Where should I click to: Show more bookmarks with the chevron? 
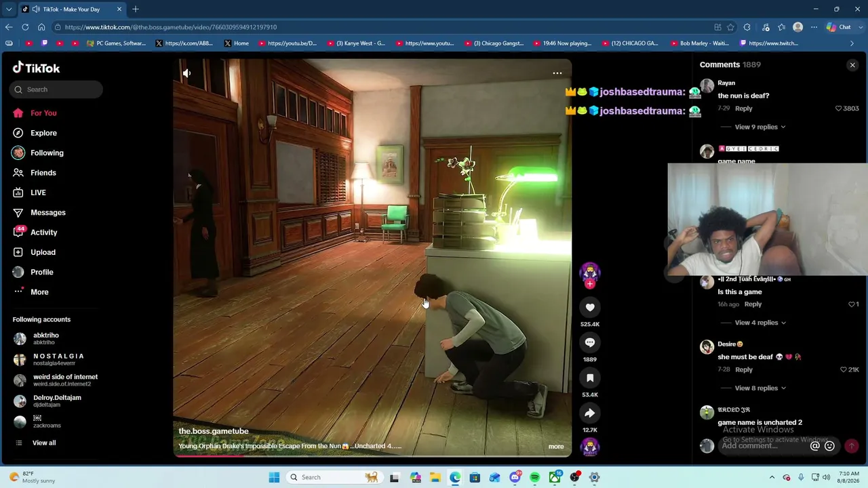click(x=852, y=43)
